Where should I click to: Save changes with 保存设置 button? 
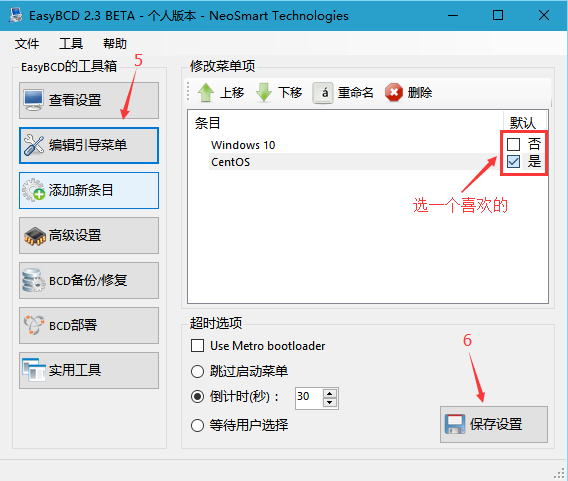click(x=494, y=424)
